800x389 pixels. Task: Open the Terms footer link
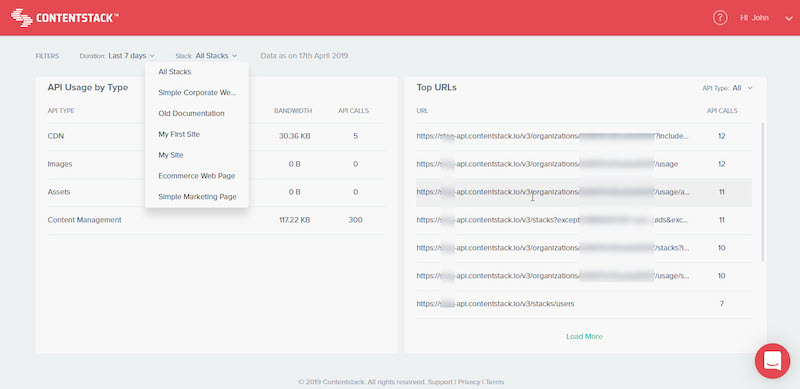coord(494,382)
